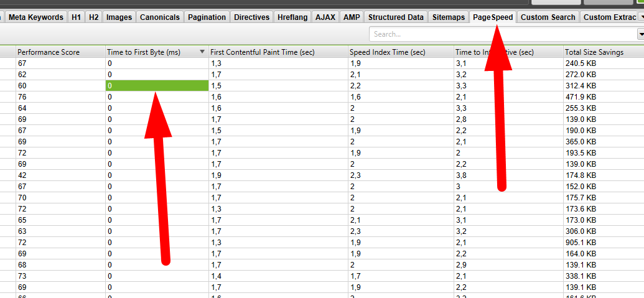The image size is (644, 298).
Task: Select the 312.4 KB size savings cell
Action: (x=604, y=86)
